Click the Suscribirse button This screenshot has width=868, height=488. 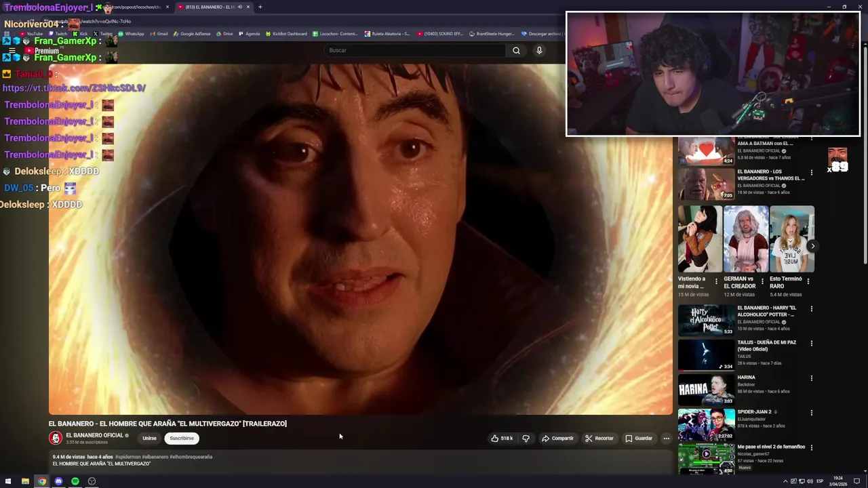click(x=182, y=439)
